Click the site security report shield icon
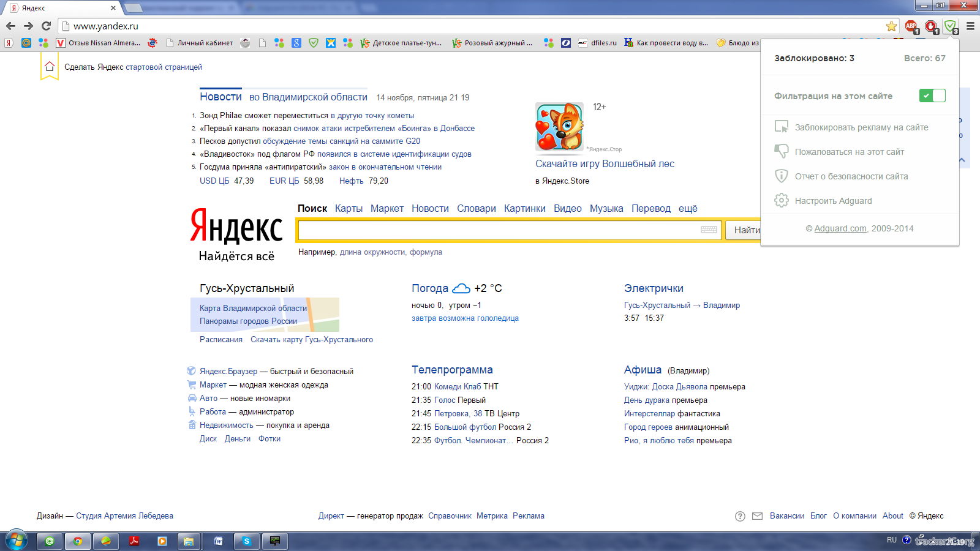Screen dimensions: 980x551 click(x=782, y=176)
